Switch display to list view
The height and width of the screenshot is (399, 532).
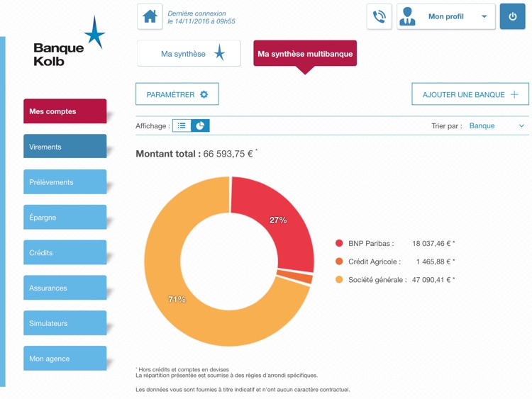click(182, 125)
